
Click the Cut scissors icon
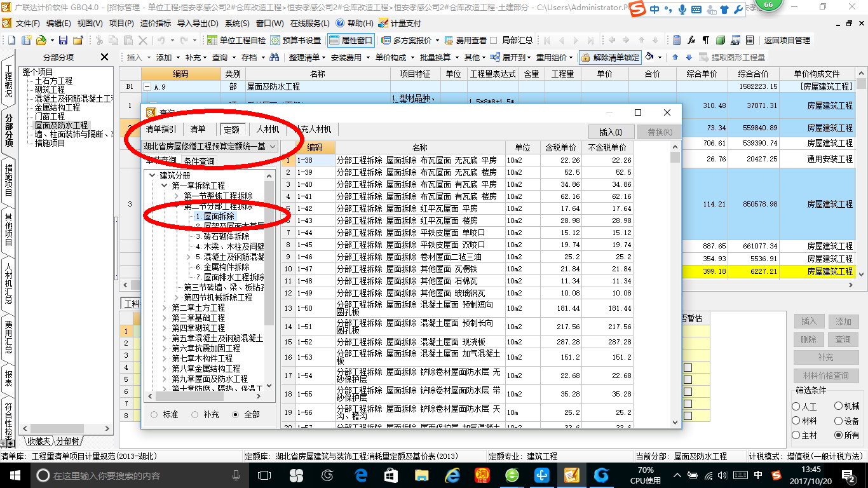[99, 40]
